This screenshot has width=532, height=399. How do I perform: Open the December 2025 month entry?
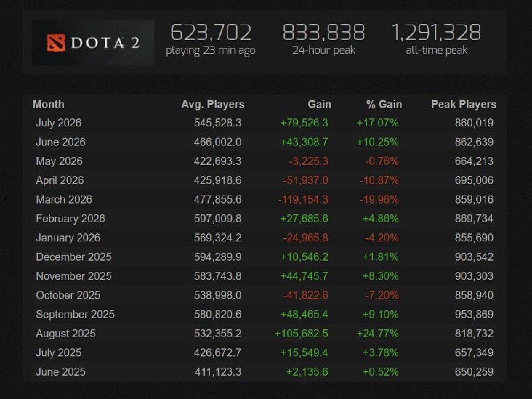[74, 257]
